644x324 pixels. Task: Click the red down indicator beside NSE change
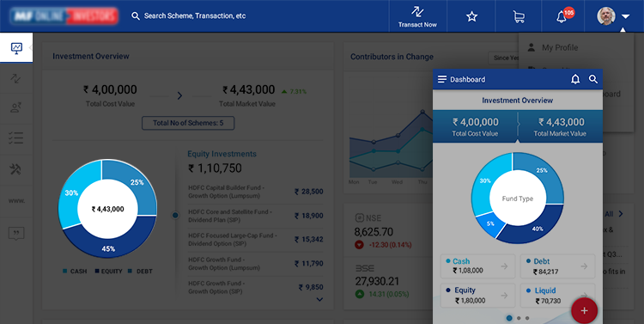click(x=359, y=245)
